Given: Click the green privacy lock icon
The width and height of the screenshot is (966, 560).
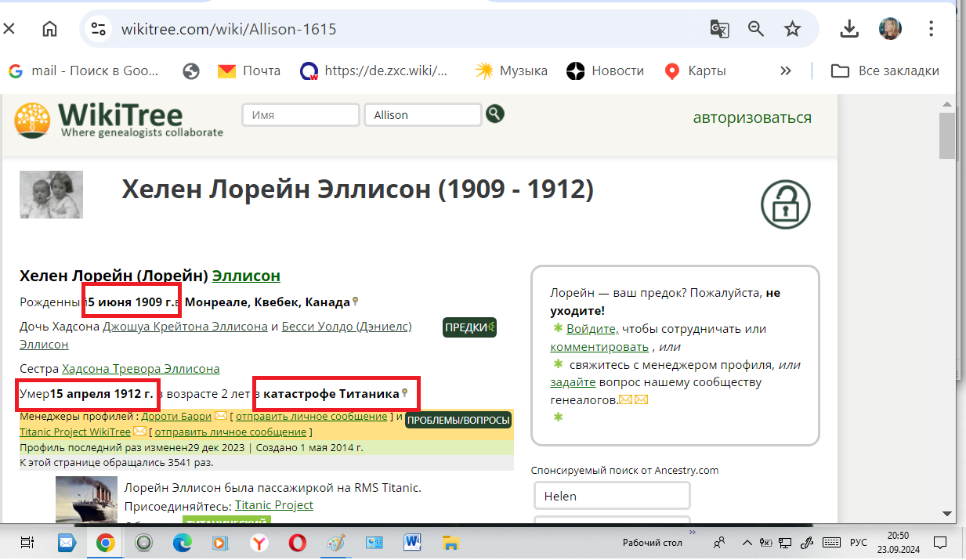Looking at the screenshot, I should coord(785,205).
